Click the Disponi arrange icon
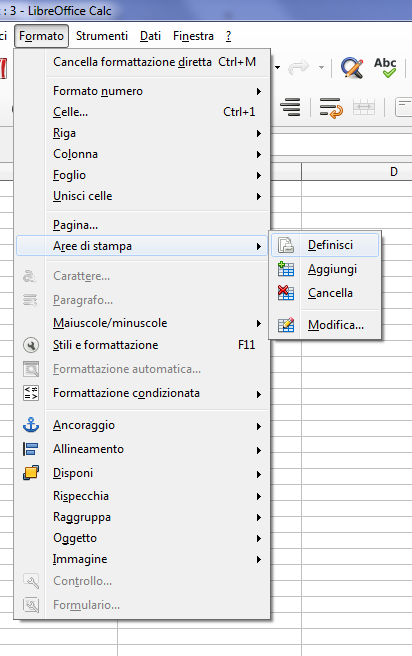This screenshot has height=656, width=412. pyautogui.click(x=31, y=473)
